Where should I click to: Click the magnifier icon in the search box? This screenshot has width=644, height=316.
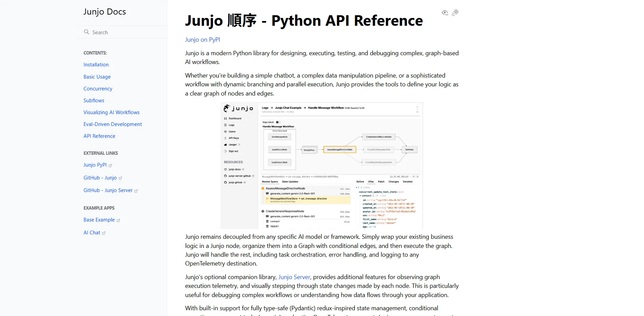pos(87,32)
